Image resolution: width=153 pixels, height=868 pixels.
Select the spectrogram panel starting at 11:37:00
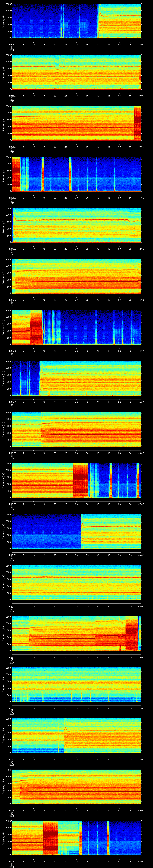click(77, 21)
